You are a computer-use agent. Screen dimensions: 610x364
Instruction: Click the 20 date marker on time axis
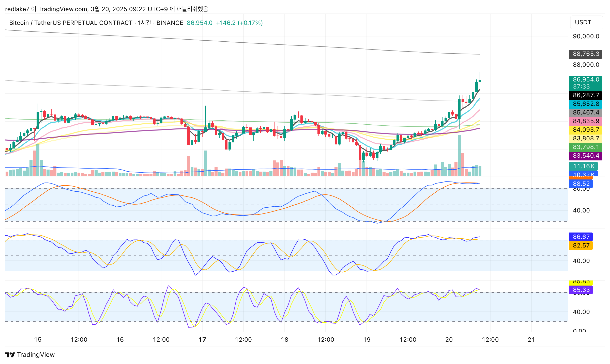pyautogui.click(x=449, y=340)
